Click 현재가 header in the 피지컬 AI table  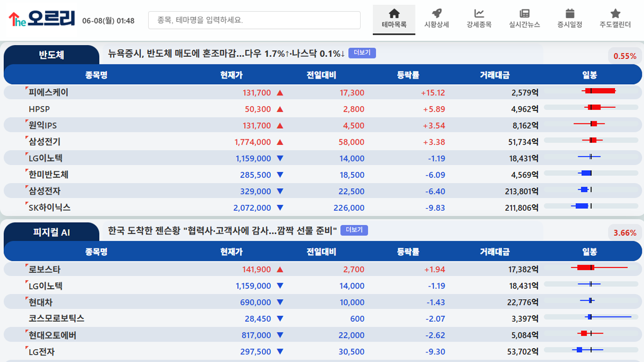pos(231,252)
